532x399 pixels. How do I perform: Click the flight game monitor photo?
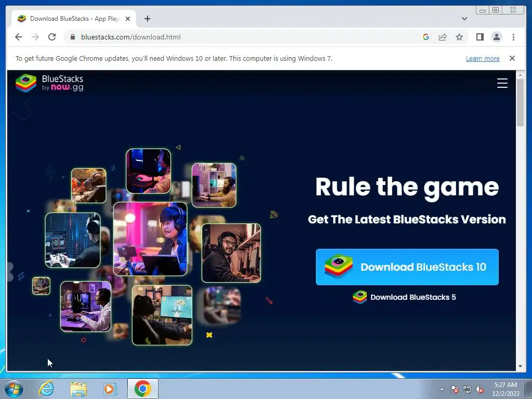(162, 315)
